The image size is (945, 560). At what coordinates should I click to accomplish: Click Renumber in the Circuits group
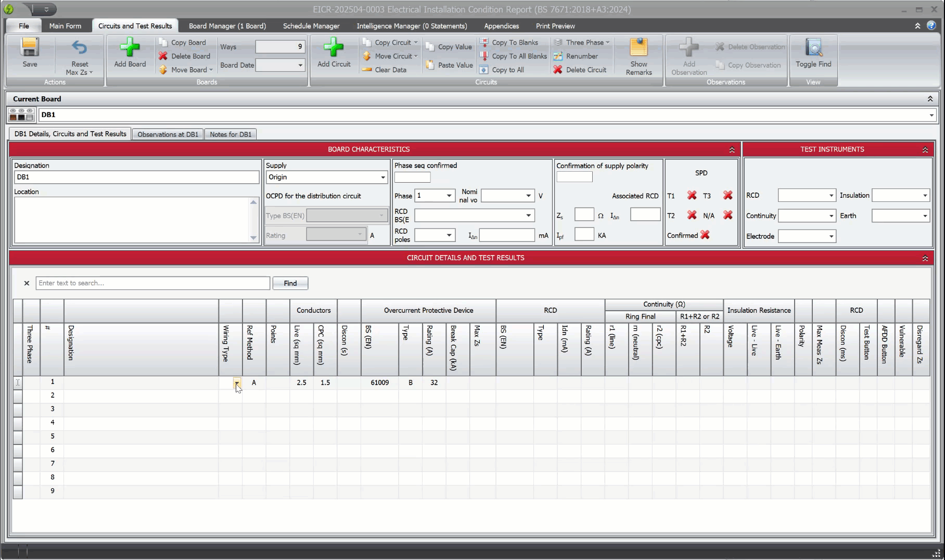pyautogui.click(x=581, y=56)
